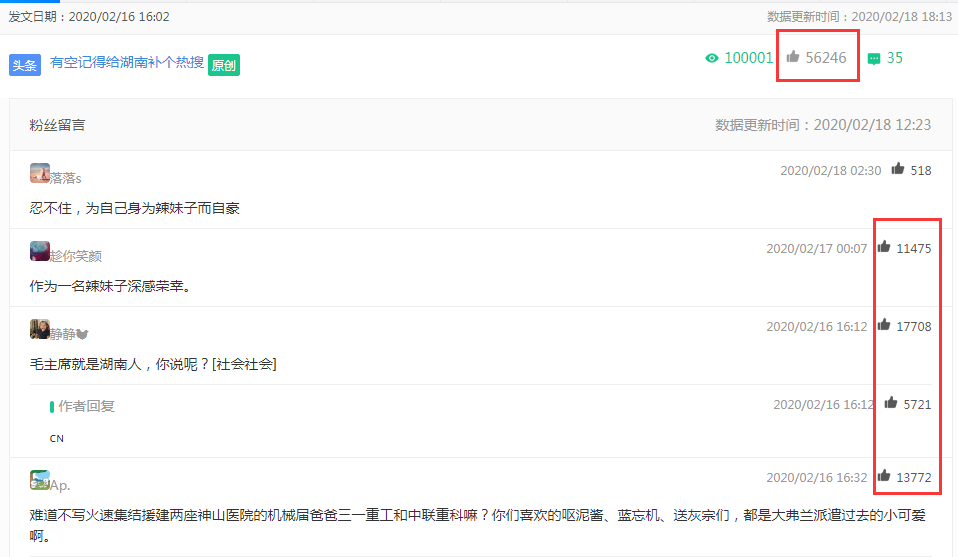Click timestamp 2020/02/17 00:07
The height and width of the screenshot is (557, 958).
(817, 249)
